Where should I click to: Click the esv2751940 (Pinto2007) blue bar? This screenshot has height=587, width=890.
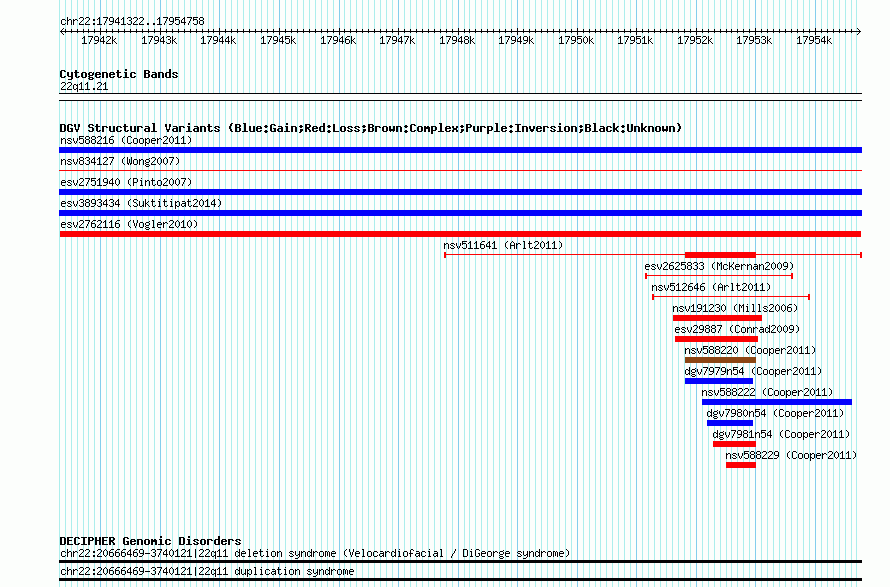coord(460,192)
